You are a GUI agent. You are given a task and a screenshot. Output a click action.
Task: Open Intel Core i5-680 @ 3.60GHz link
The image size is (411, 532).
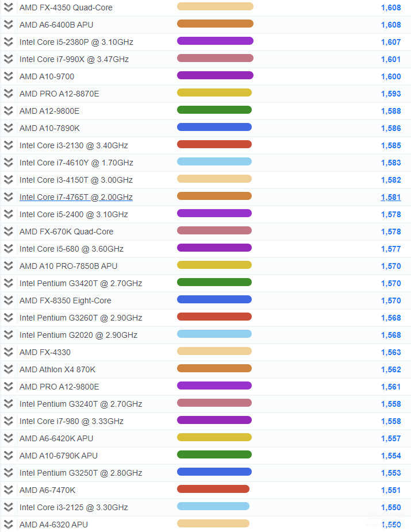click(72, 249)
